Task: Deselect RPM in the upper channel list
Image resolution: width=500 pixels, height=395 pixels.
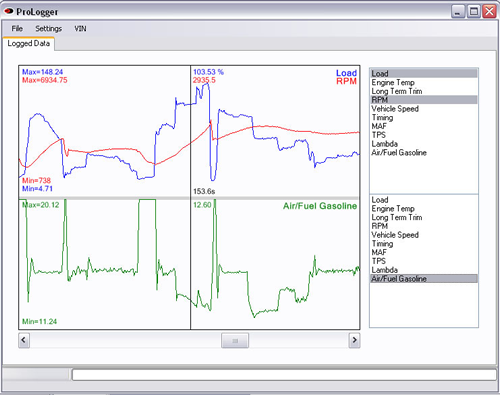Action: [424, 100]
